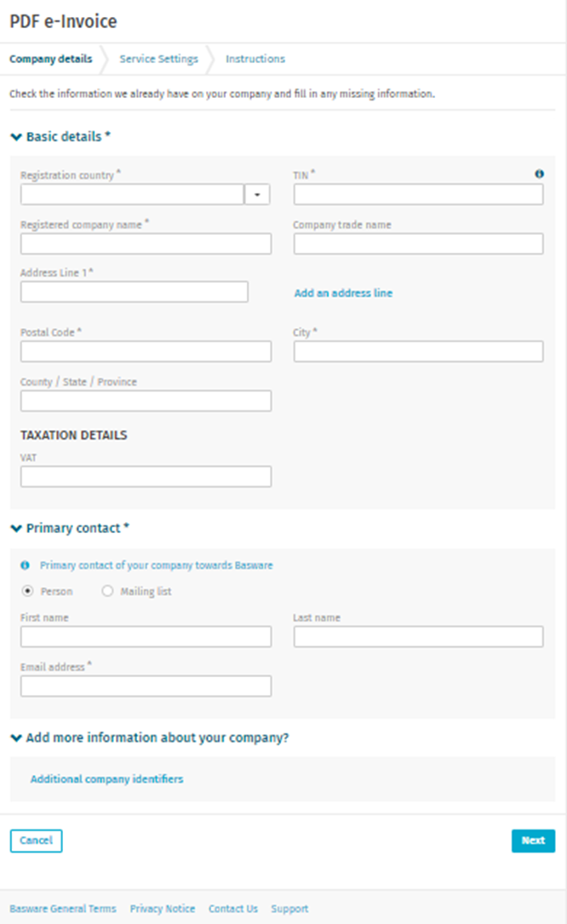Open Additional company identifiers

(x=106, y=778)
